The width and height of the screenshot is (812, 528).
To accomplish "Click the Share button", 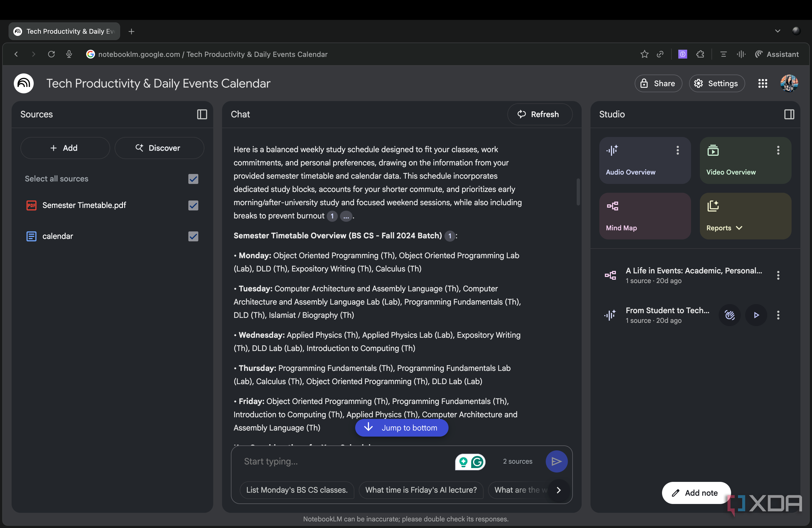I will click(658, 83).
